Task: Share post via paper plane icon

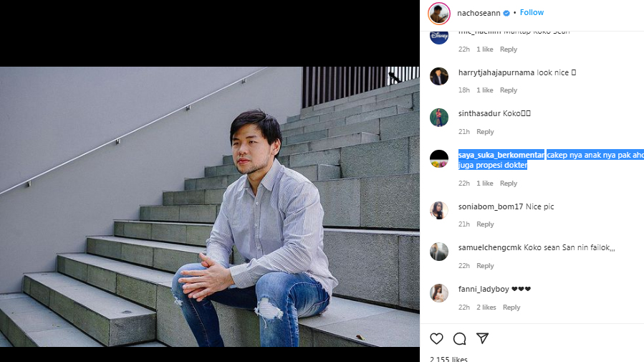Action: (x=483, y=338)
